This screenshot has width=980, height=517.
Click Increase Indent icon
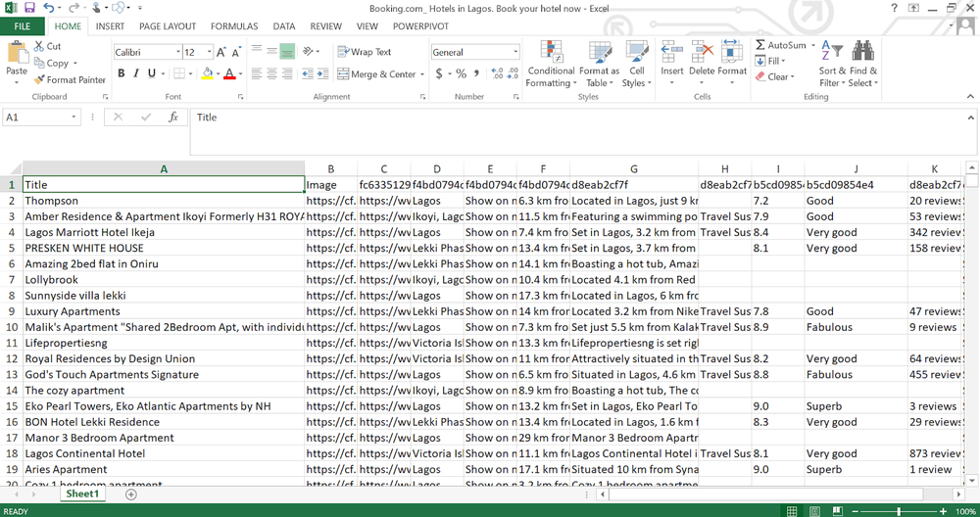tap(322, 73)
